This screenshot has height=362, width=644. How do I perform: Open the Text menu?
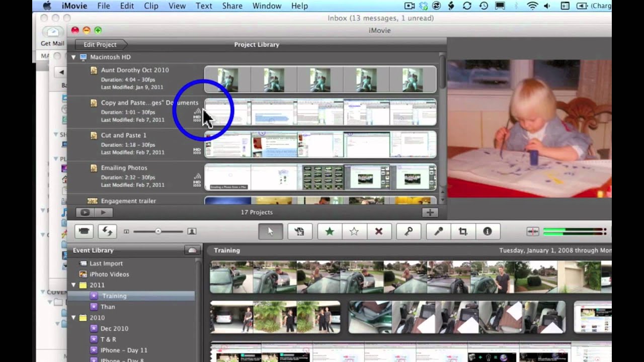(204, 6)
